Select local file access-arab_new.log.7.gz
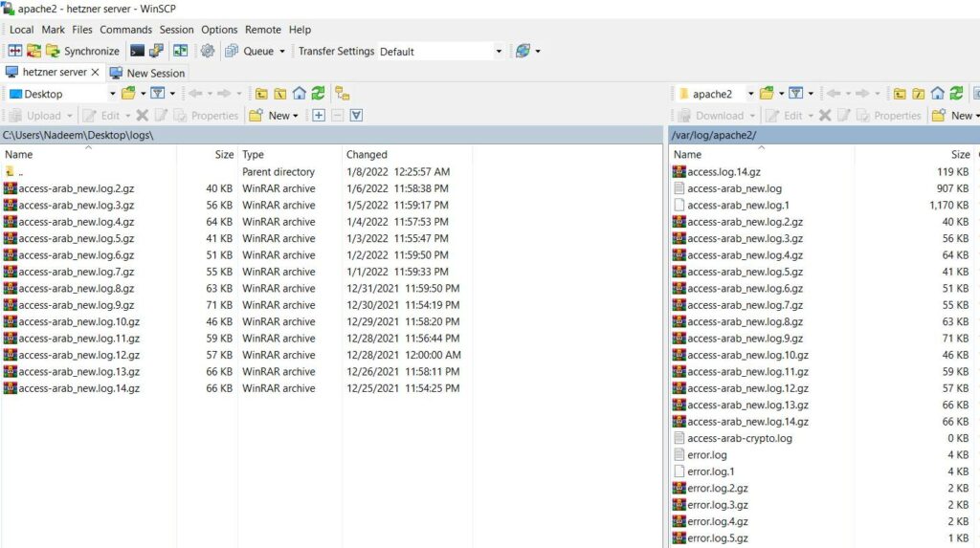 pos(236,272)
